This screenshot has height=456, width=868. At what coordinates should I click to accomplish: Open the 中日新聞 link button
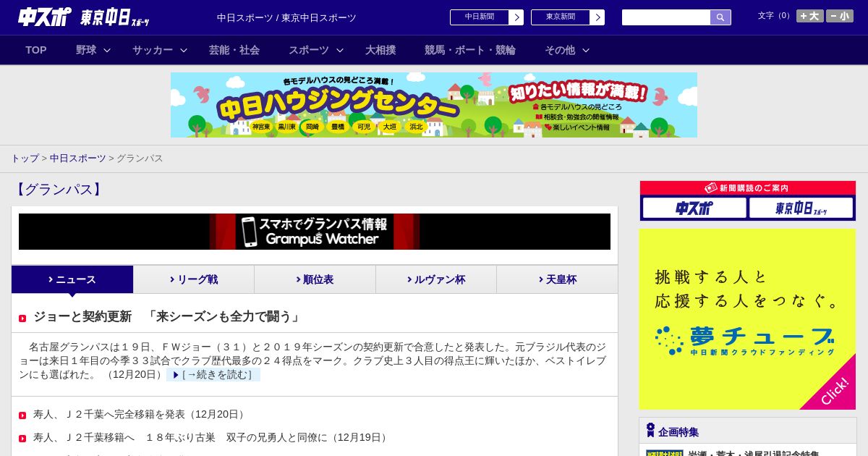click(479, 17)
